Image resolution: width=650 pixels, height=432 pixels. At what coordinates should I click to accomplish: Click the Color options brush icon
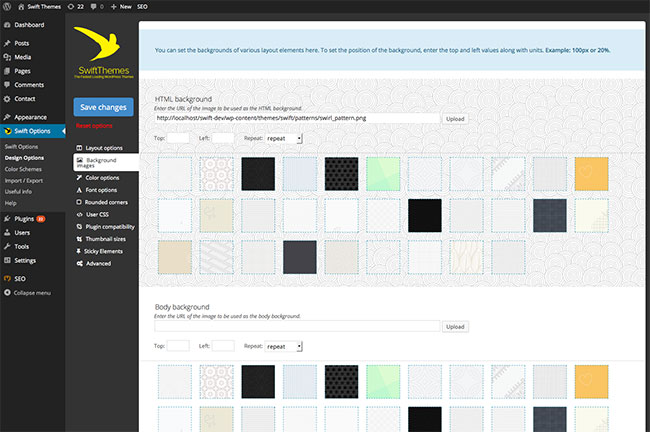pos(79,177)
